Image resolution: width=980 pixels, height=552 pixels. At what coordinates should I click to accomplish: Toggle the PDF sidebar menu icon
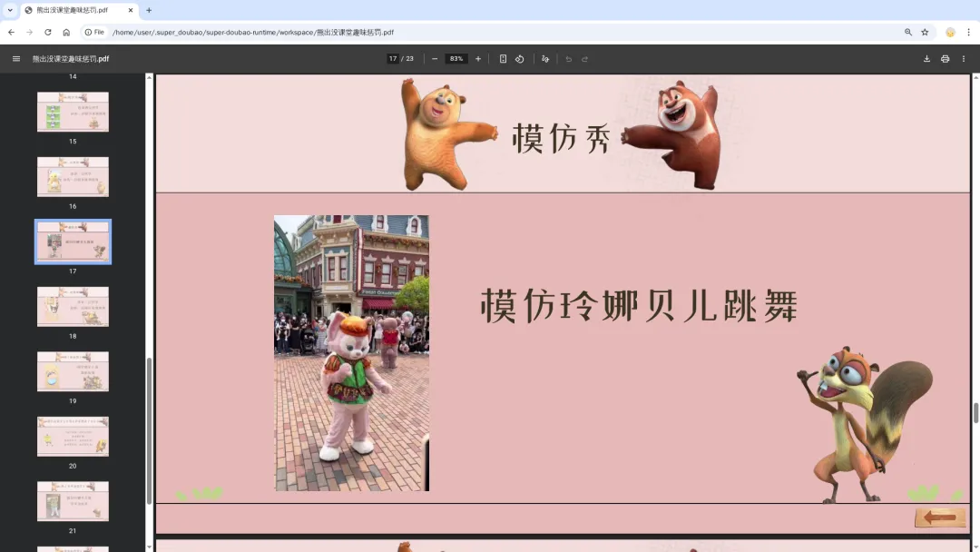[16, 59]
